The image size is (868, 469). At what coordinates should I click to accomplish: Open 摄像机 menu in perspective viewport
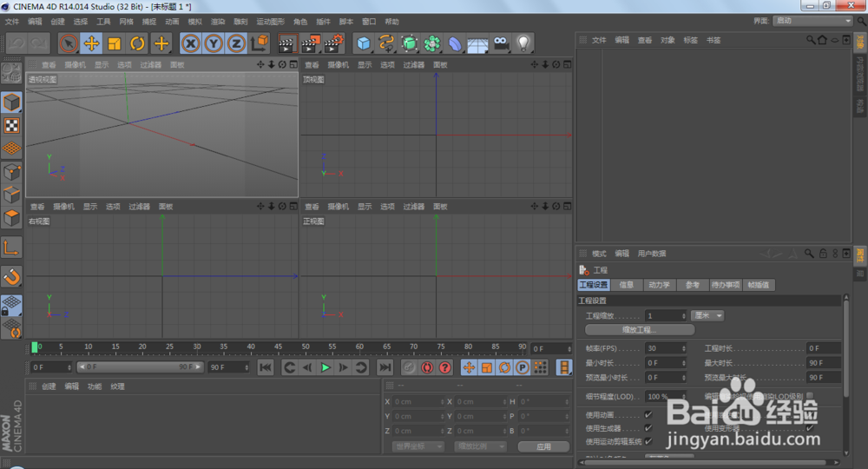click(x=75, y=65)
